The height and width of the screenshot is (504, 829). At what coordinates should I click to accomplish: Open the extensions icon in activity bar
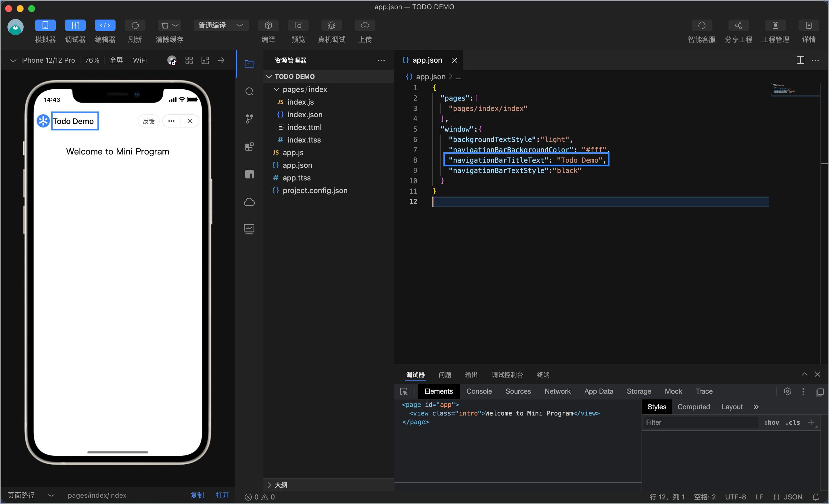coord(249,147)
